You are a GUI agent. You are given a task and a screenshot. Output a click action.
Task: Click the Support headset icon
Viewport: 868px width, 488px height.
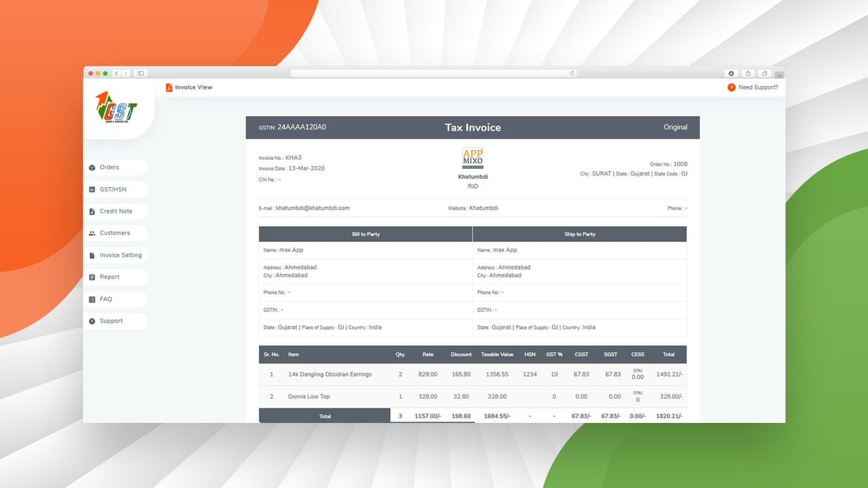92,321
